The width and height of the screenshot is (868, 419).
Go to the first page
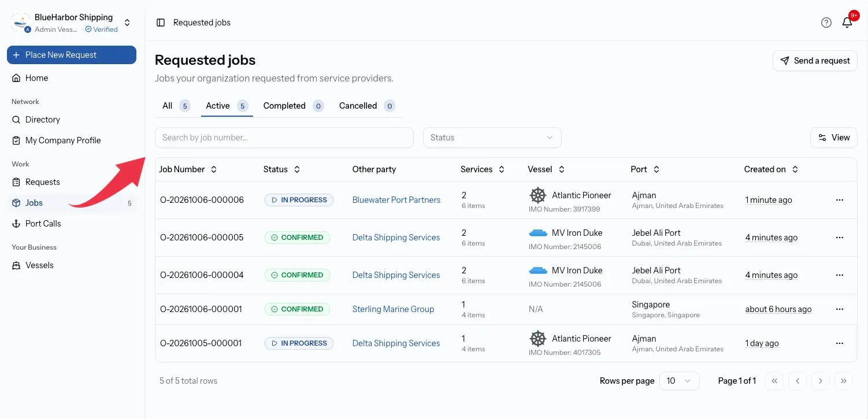(x=774, y=381)
